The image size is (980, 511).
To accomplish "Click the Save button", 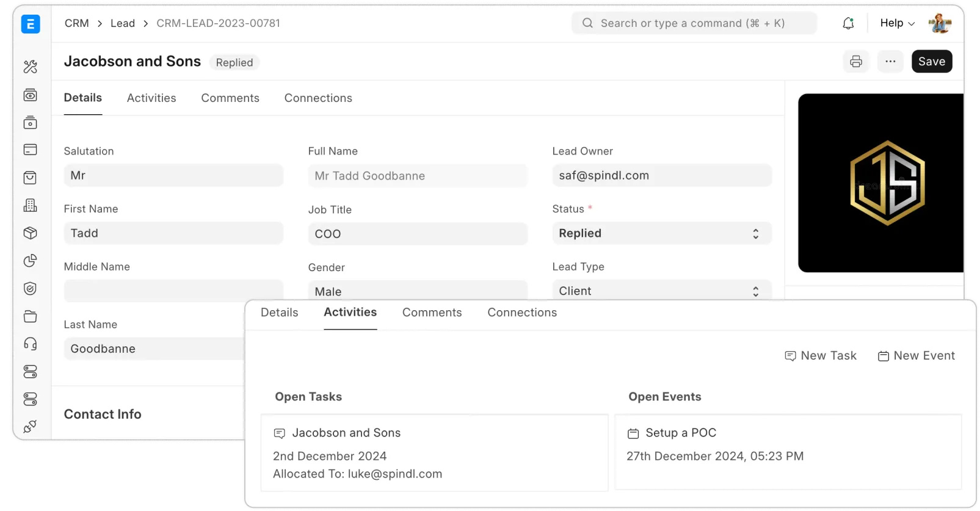I will point(931,62).
